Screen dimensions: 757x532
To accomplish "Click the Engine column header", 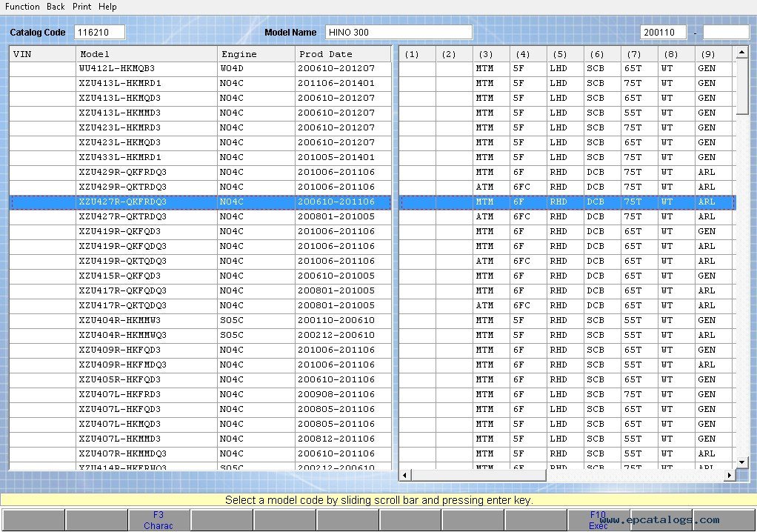I will 256,54.
